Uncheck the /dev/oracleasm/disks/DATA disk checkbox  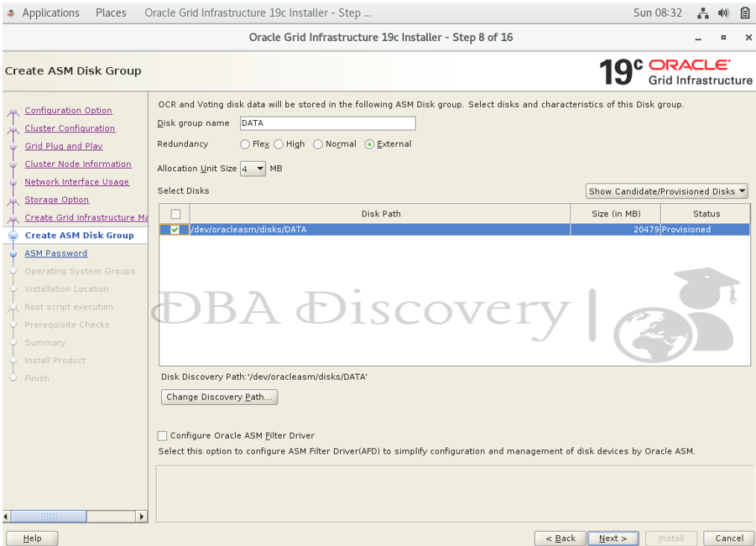click(x=175, y=230)
